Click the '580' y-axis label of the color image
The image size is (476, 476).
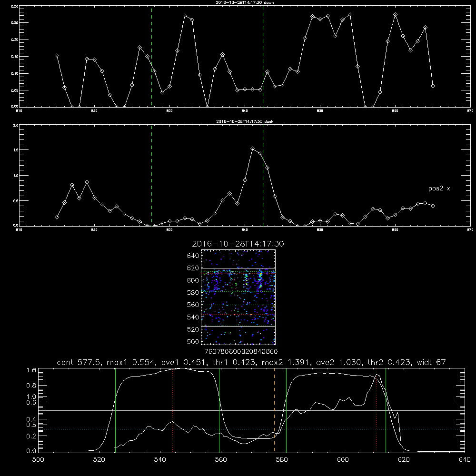pyautogui.click(x=193, y=293)
